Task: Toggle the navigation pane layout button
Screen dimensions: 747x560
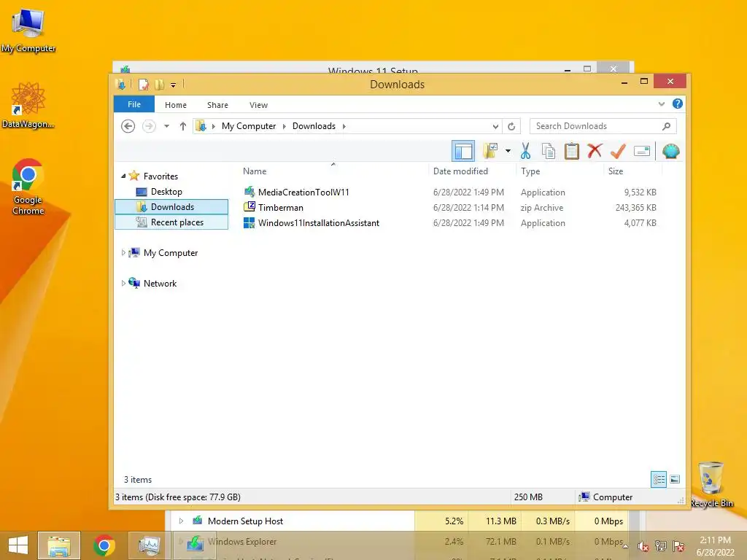Action: [463, 152]
